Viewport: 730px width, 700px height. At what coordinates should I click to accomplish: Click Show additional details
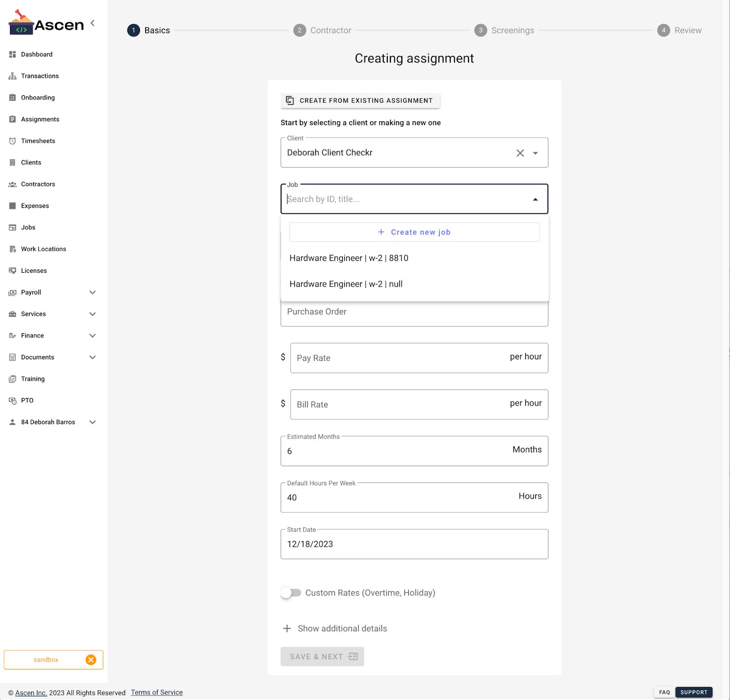pyautogui.click(x=342, y=628)
